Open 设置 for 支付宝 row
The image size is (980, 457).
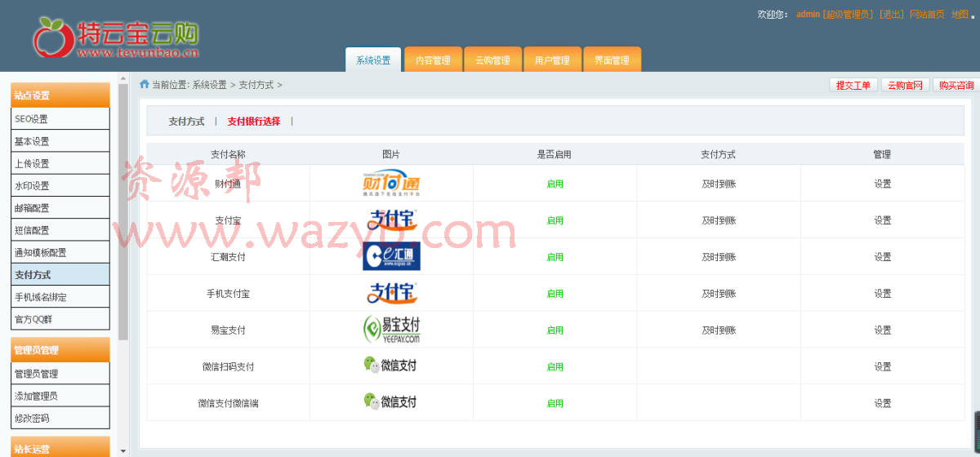pyautogui.click(x=882, y=220)
